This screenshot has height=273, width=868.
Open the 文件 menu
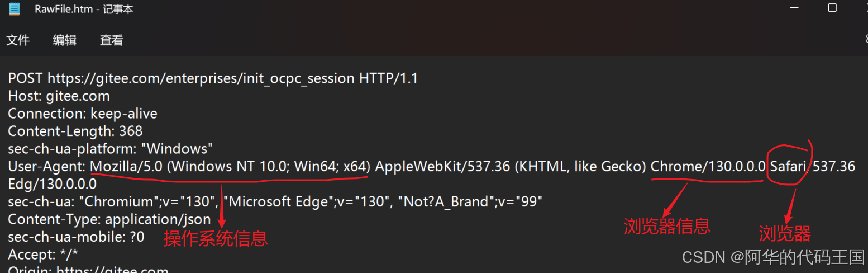(x=18, y=40)
